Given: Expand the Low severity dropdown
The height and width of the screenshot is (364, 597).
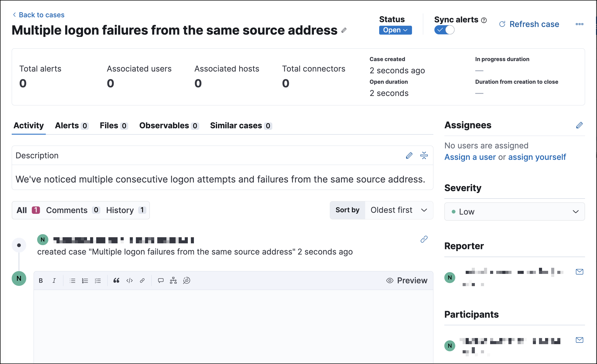Looking at the screenshot, I should (514, 212).
